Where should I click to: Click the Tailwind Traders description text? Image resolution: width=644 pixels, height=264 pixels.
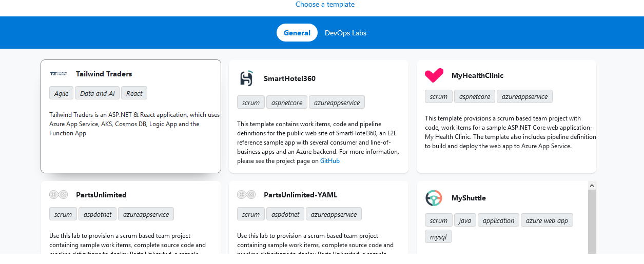(x=135, y=124)
